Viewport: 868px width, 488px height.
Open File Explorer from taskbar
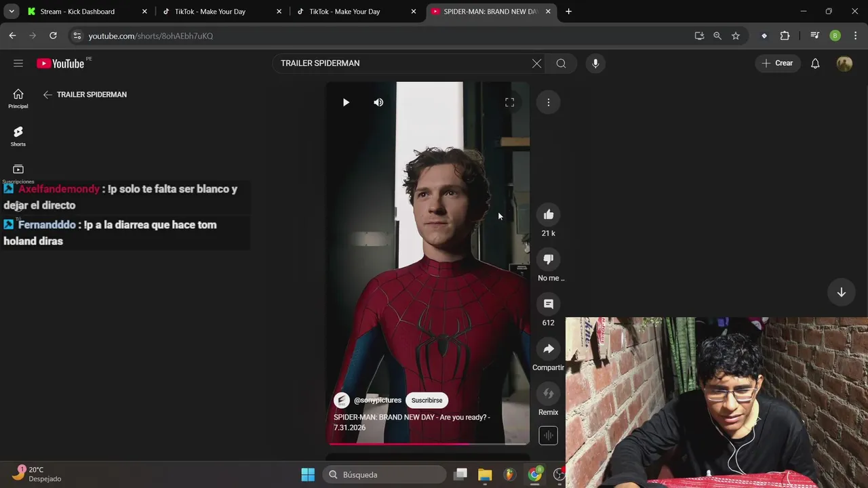coord(485,474)
